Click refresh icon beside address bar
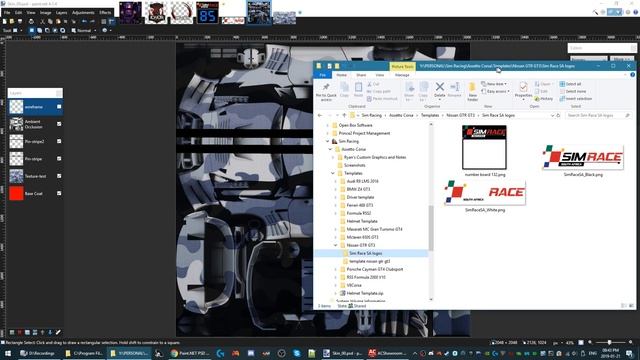This screenshot has height=360, width=640. [558, 116]
